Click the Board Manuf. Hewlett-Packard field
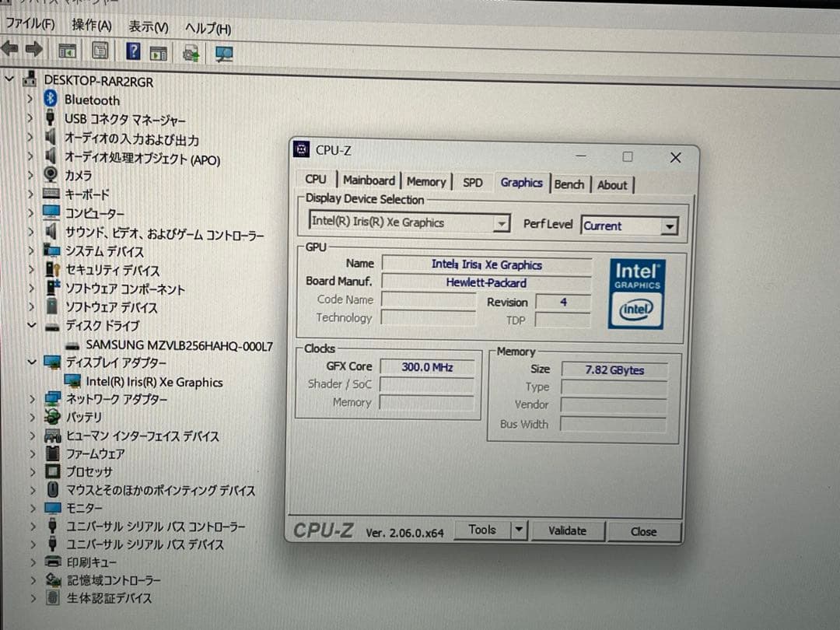 [x=486, y=282]
